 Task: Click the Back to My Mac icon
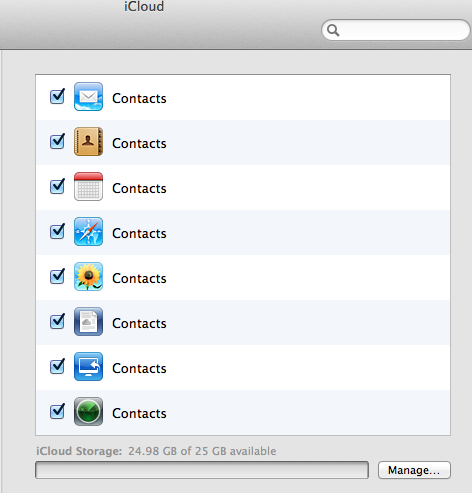pos(88,366)
